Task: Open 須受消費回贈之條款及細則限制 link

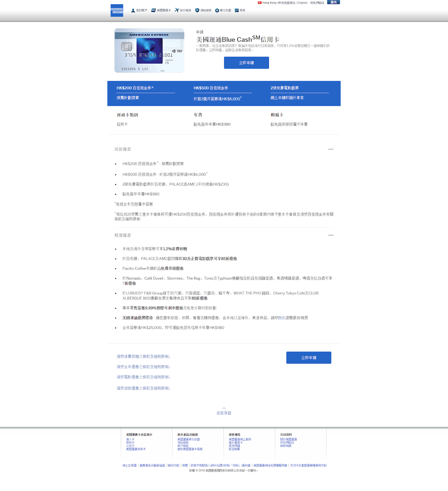Action: tap(143, 357)
